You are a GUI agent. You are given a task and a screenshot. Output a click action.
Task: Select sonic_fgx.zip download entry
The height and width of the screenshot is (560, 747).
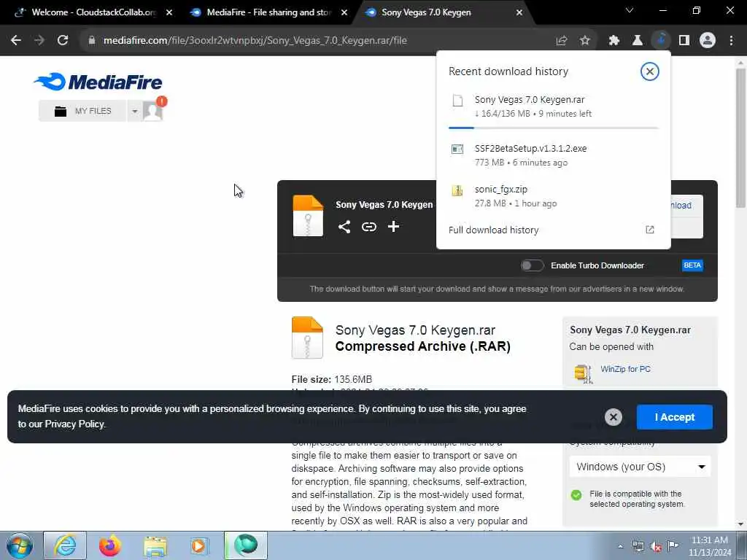[554, 196]
